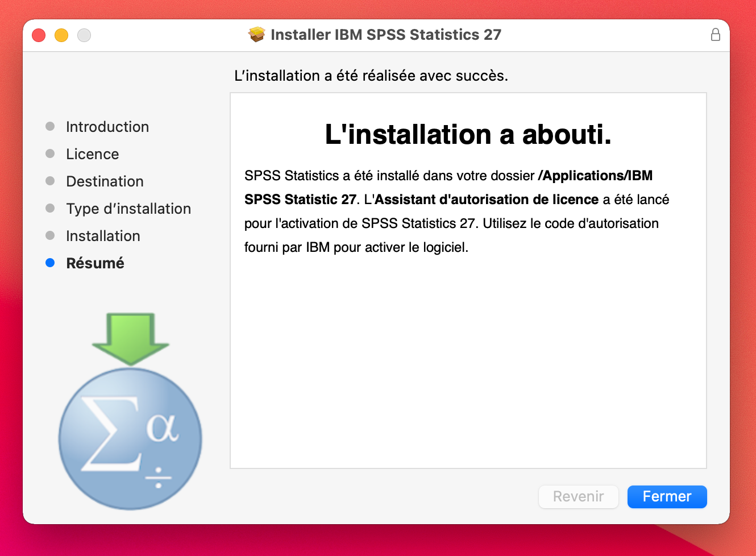Image resolution: width=756 pixels, height=556 pixels.
Task: Choose the Destination step in sidebar
Action: click(105, 181)
